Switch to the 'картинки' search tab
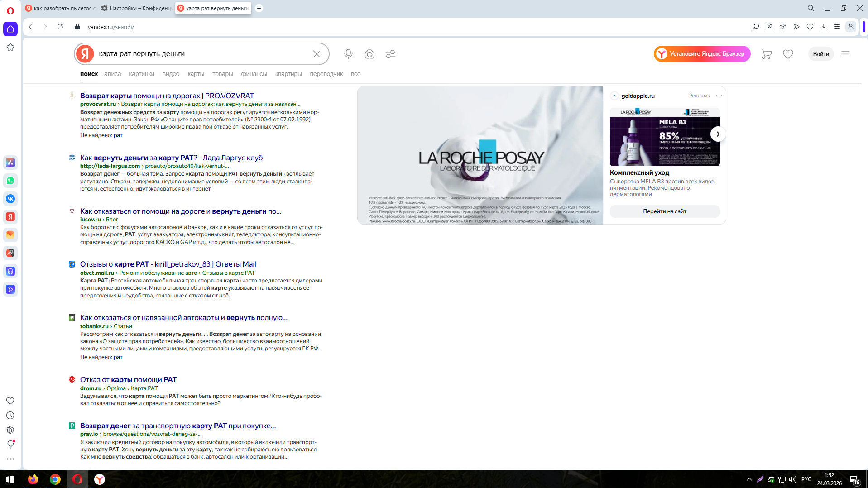Image resolution: width=868 pixels, height=488 pixels. 142,74
